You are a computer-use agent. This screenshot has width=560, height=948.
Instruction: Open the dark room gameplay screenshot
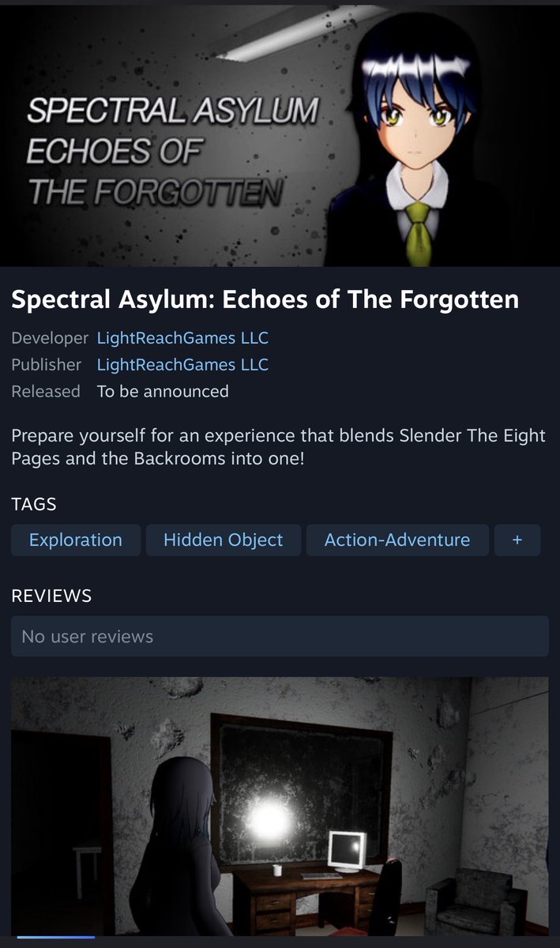coord(280,806)
